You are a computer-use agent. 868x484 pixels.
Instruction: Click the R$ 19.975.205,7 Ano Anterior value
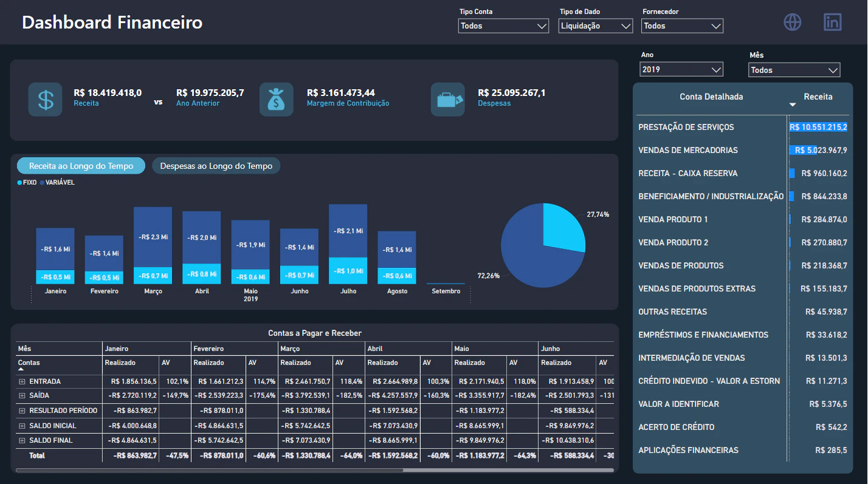[x=210, y=93]
